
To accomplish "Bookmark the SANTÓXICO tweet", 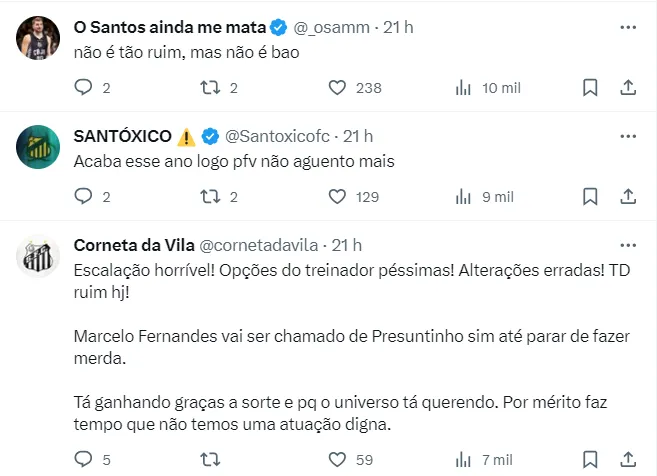I will point(590,197).
